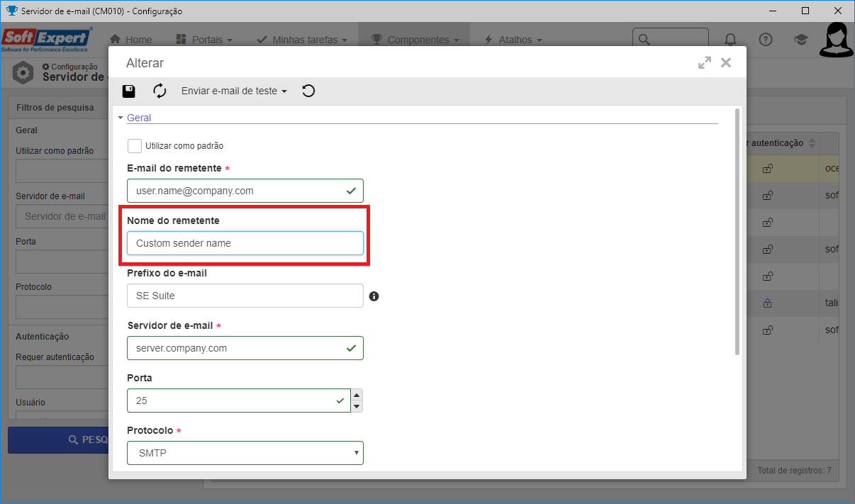Click the Servidor de e-mail field in dialog
Screen dimensions: 855x504
click(245, 348)
